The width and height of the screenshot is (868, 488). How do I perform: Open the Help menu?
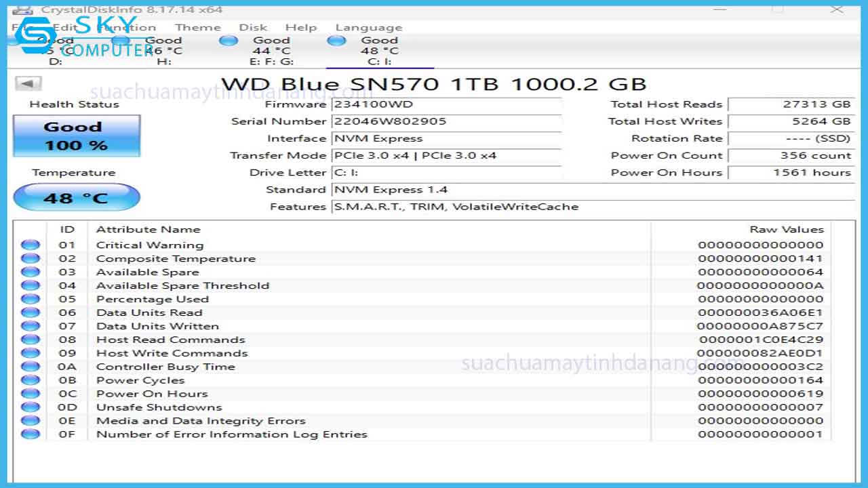301,27
